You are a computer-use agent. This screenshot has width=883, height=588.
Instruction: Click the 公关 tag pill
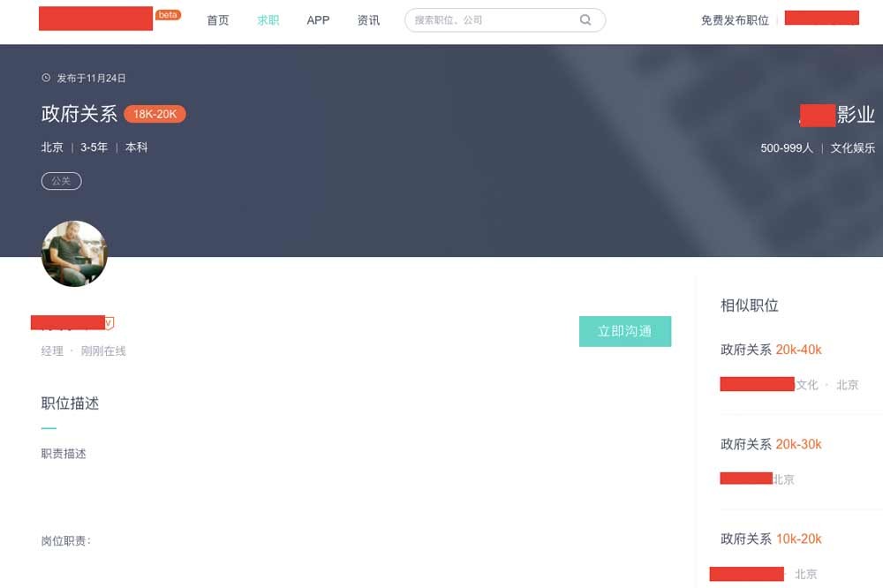[62, 181]
